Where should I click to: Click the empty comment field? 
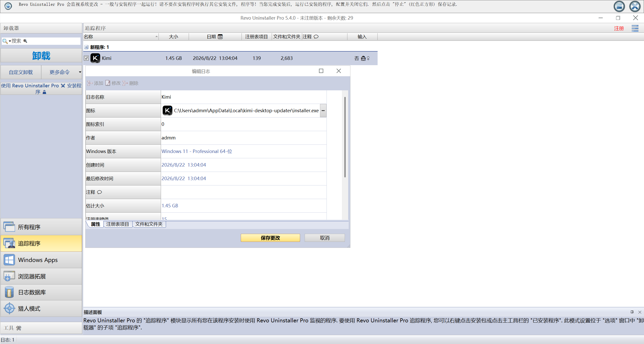point(244,192)
